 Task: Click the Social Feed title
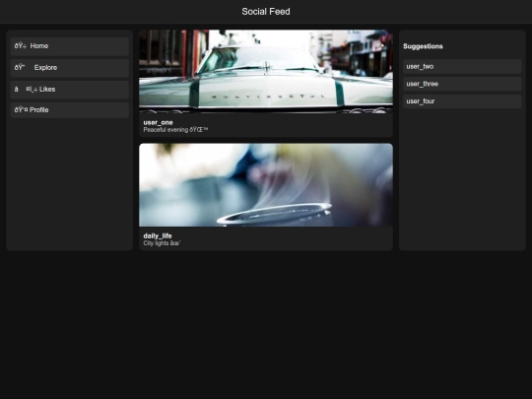pos(266,12)
